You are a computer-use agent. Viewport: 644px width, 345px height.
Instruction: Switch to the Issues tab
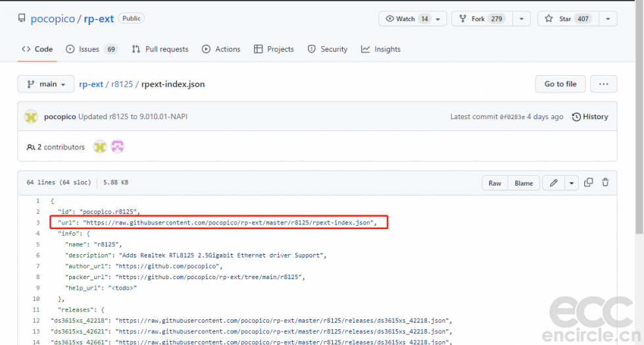91,49
